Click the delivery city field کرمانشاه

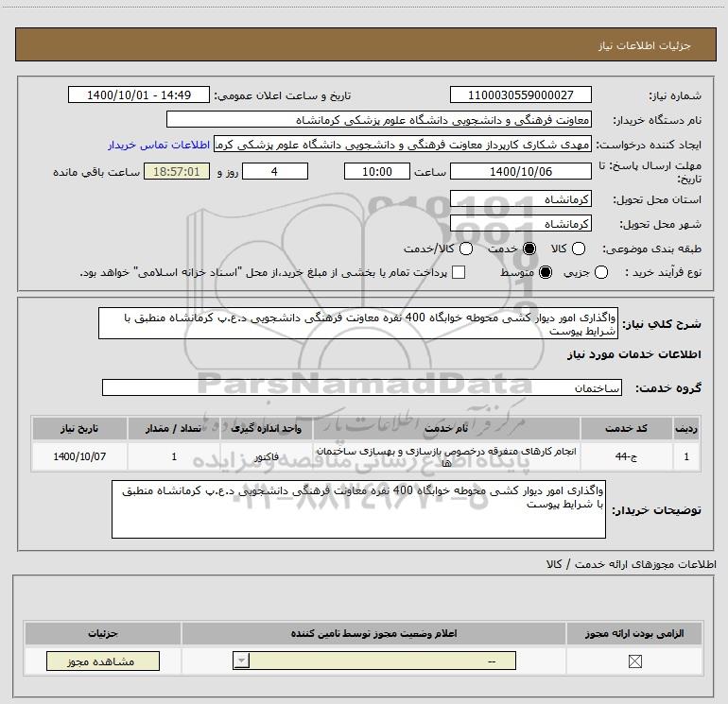(x=520, y=224)
